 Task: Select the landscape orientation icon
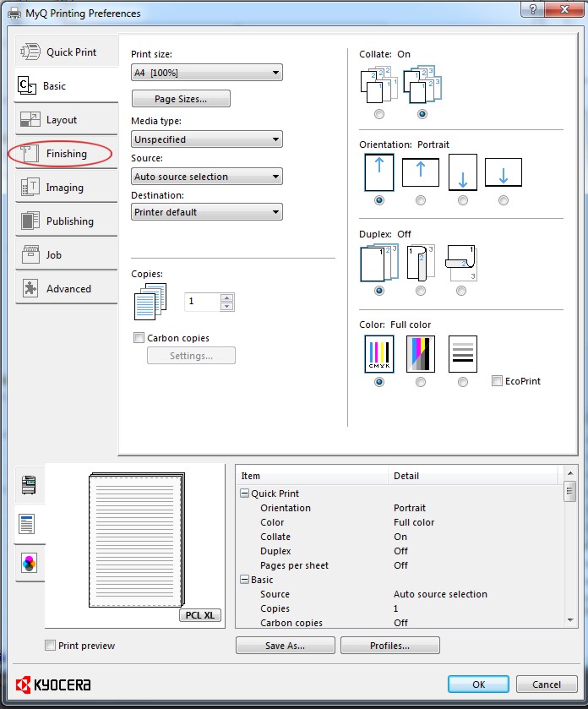pos(420,172)
